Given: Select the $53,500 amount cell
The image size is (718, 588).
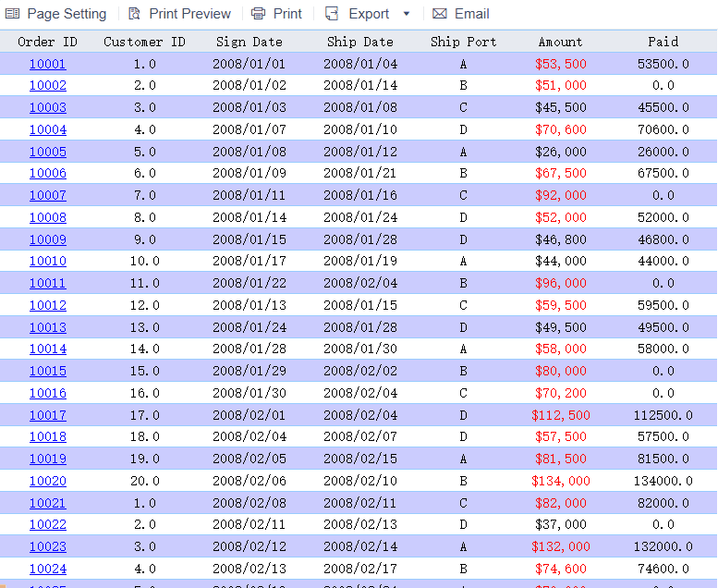Looking at the screenshot, I should pyautogui.click(x=561, y=64).
